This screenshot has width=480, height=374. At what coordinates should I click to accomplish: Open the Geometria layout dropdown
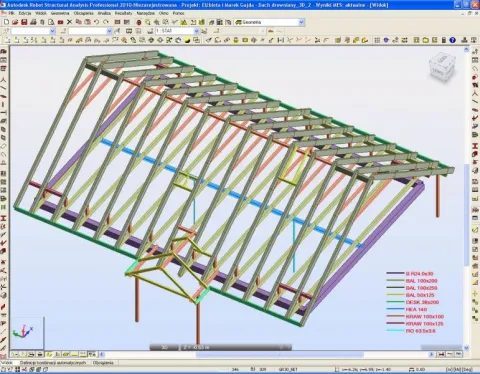[301, 22]
